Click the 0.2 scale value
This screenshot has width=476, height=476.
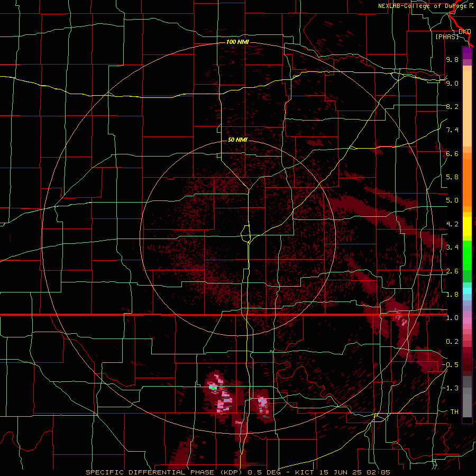452,342
